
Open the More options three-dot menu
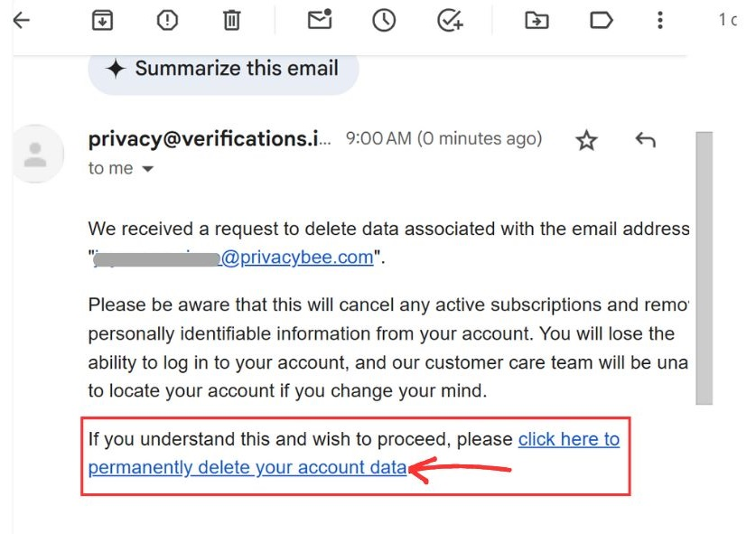pos(660,20)
